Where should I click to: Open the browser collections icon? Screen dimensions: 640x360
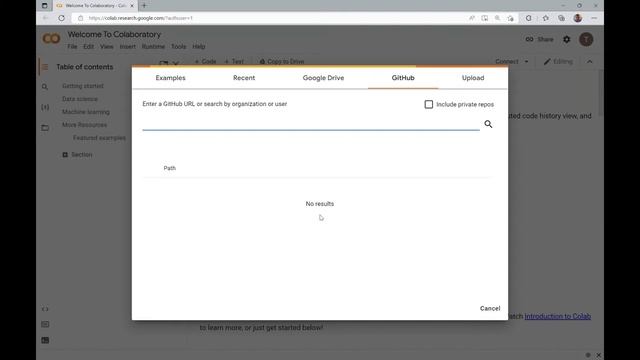tap(562, 18)
